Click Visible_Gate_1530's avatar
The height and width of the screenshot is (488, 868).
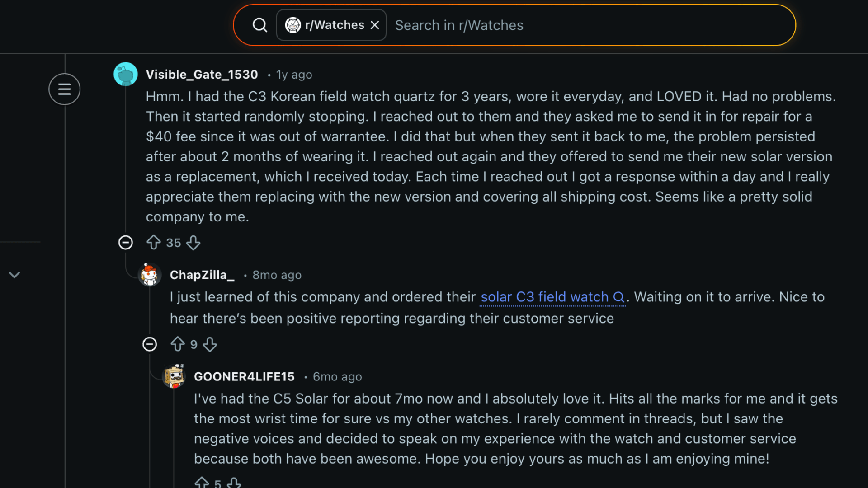click(x=125, y=74)
